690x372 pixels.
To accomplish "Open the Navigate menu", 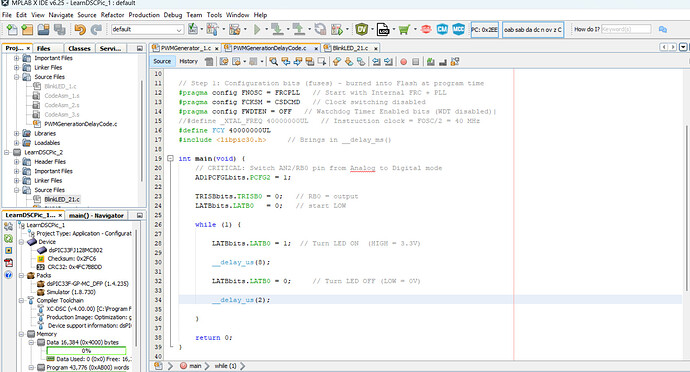I will coord(61,15).
